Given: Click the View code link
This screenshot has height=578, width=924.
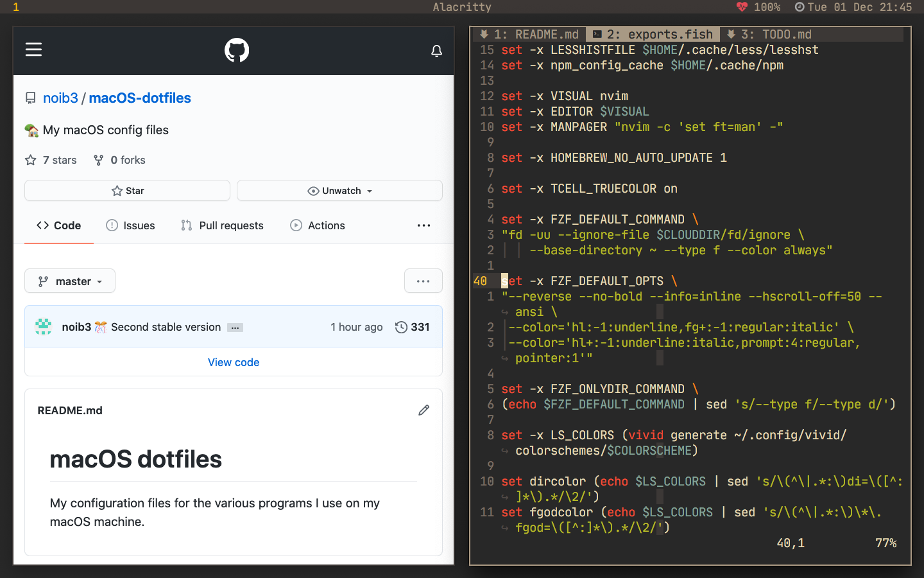Looking at the screenshot, I should click(x=234, y=362).
